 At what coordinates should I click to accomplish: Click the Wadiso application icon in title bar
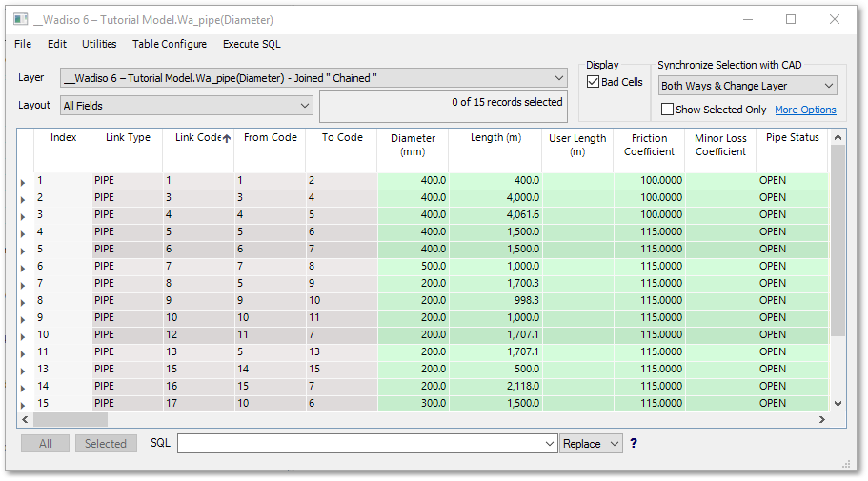point(20,19)
